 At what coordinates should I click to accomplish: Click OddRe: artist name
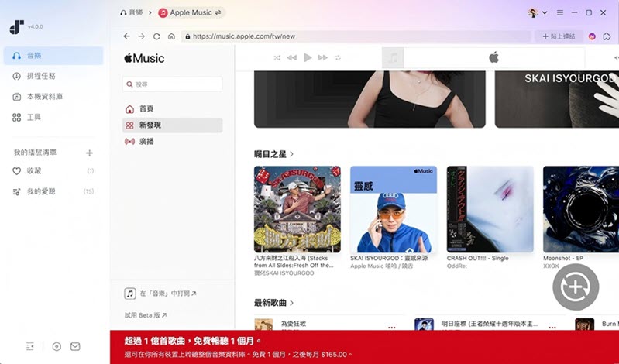[457, 266]
